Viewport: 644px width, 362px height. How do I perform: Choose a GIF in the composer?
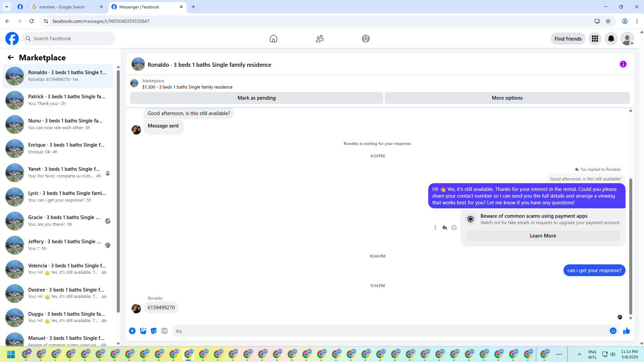point(164,331)
